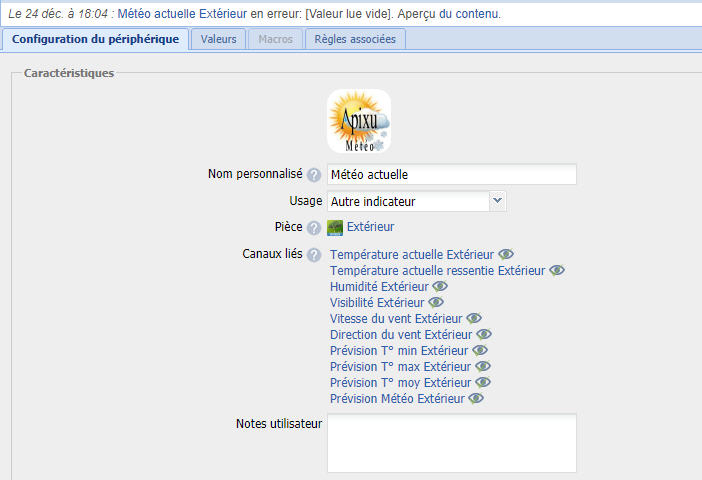The width and height of the screenshot is (702, 480).
Task: Toggle eye icon for Direction du vent Extérieur
Action: click(484, 334)
